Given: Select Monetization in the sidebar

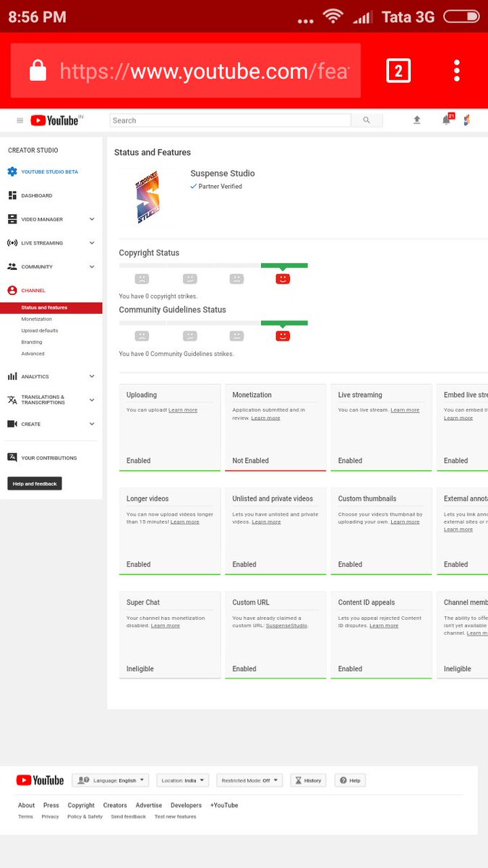Looking at the screenshot, I should (x=37, y=319).
